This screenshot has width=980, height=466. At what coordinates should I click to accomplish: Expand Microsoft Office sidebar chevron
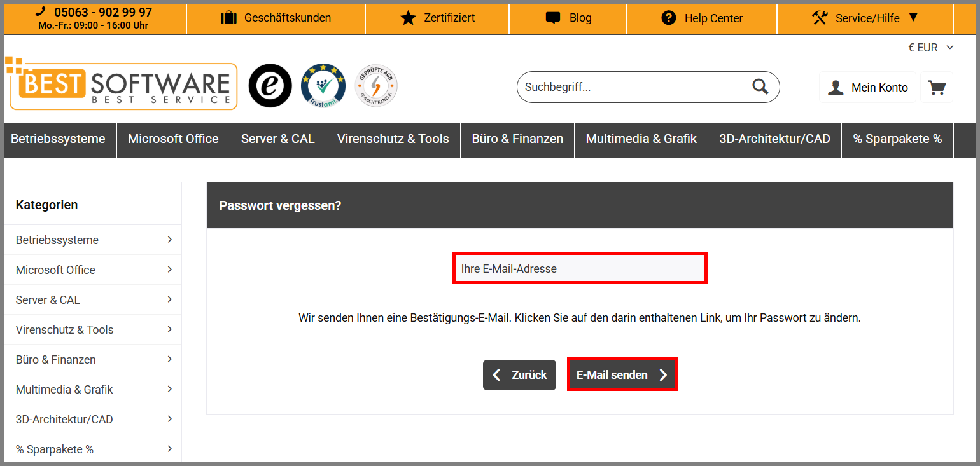pos(170,270)
